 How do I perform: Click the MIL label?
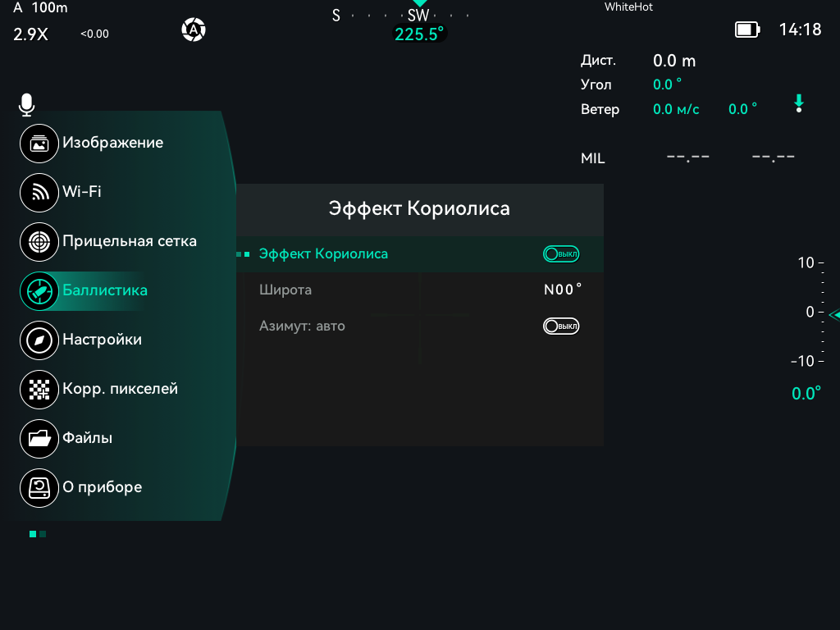[x=592, y=158]
